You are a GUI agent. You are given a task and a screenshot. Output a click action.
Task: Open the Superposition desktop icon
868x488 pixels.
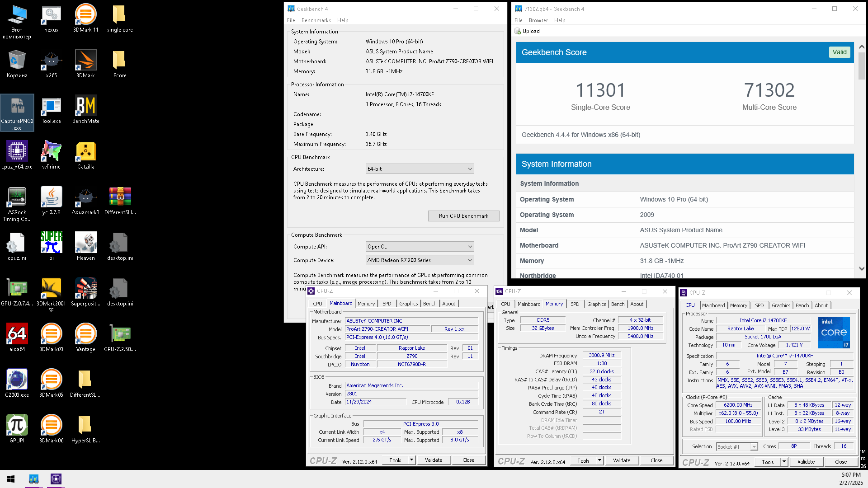(85, 292)
